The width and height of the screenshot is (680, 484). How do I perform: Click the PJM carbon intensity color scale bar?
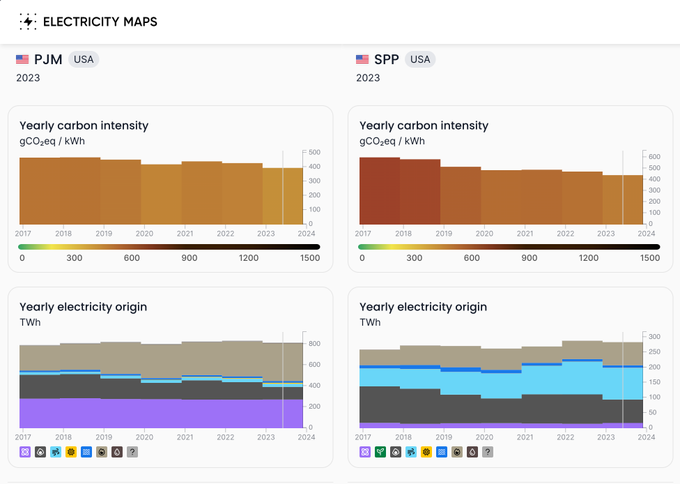(169, 247)
